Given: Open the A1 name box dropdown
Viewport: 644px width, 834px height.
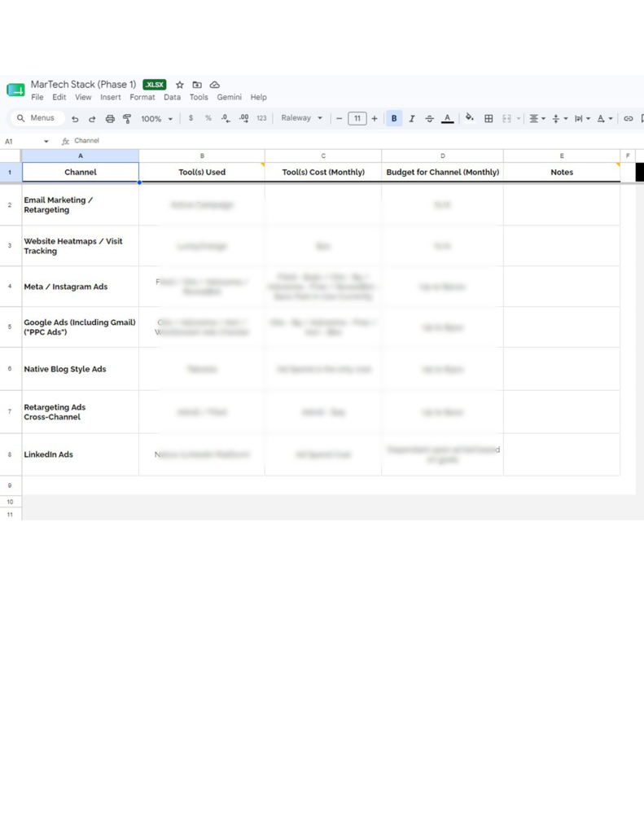Looking at the screenshot, I should pos(46,142).
